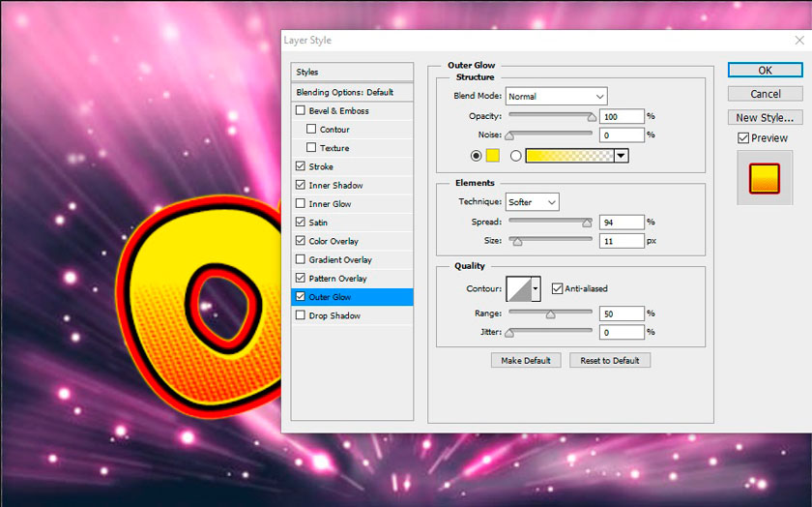
Task: Select the Styles section header
Action: 352,72
